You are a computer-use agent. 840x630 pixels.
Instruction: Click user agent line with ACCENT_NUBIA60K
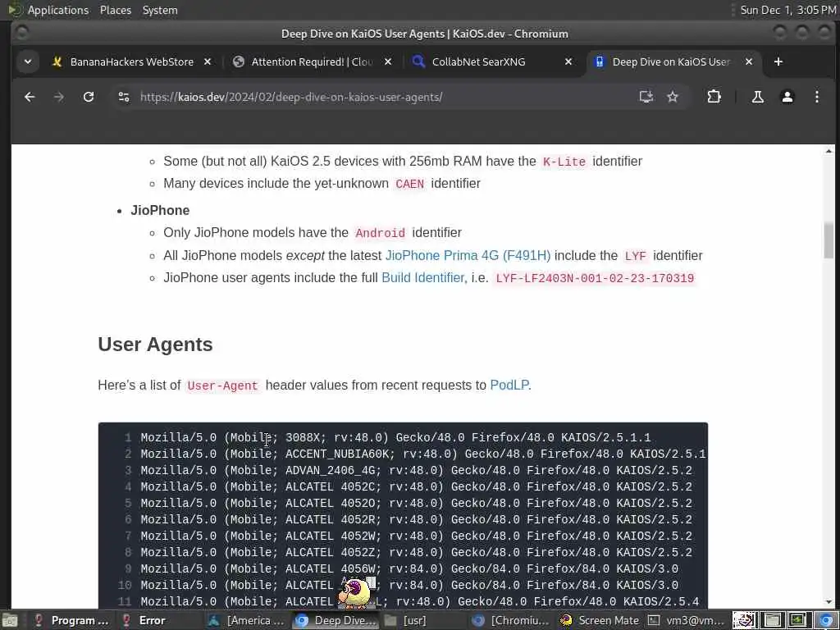(x=423, y=454)
